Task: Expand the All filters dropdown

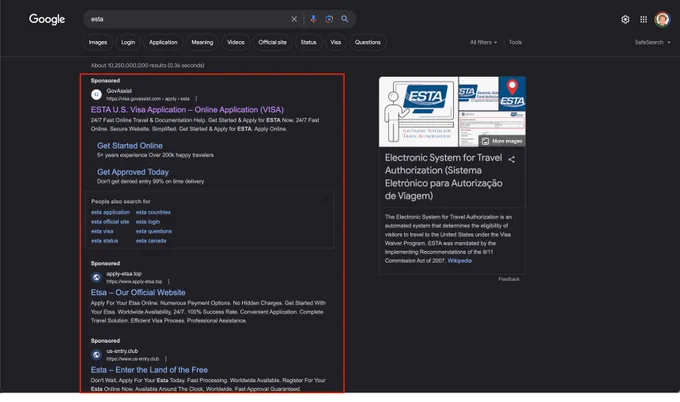Action: point(484,42)
